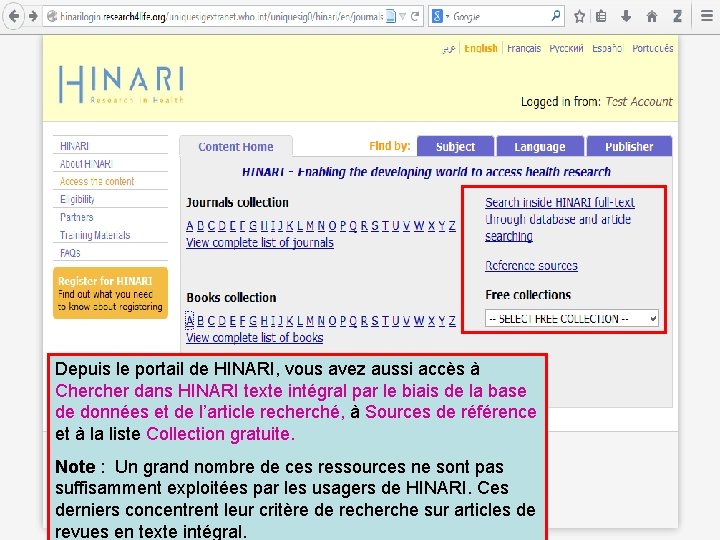Viewport: 720px width, 540px height.
Task: Select letter Z in Books collection
Action: (x=452, y=321)
